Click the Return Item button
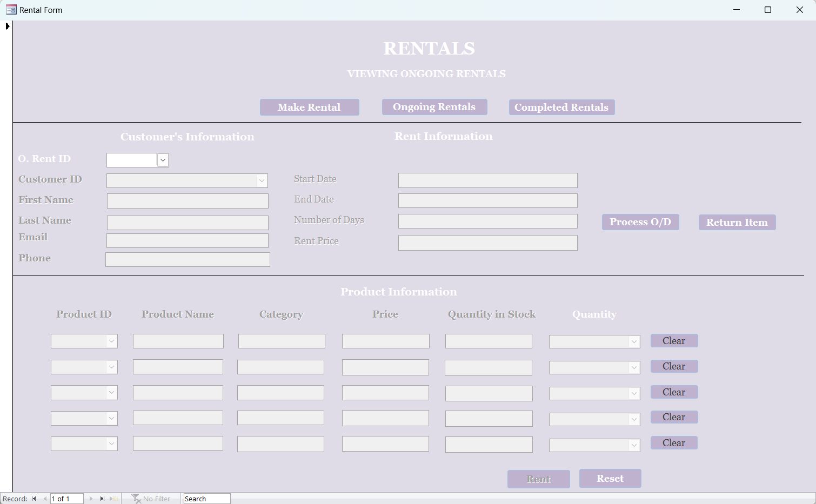This screenshot has width=816, height=504. click(x=737, y=223)
